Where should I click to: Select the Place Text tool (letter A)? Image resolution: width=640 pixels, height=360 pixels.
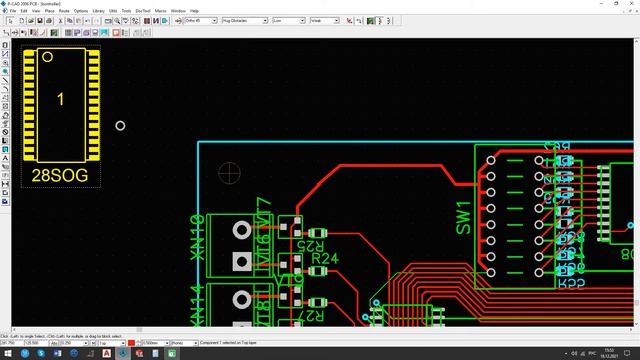coord(5,158)
